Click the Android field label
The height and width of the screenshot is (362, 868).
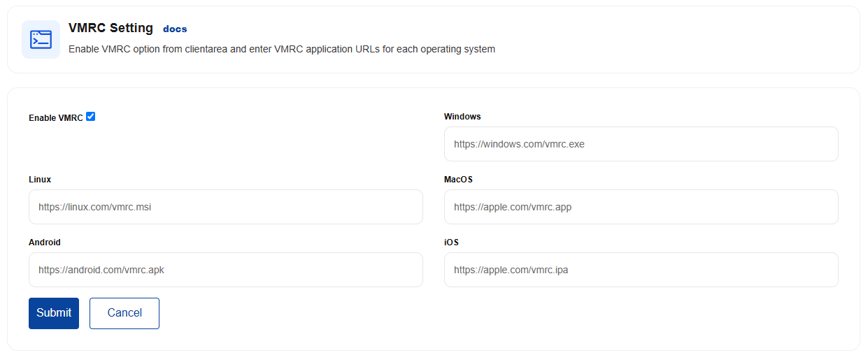[45, 242]
